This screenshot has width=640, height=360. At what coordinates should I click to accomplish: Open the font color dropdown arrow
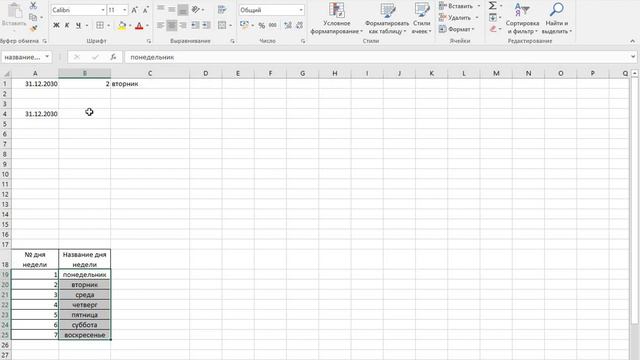[147, 26]
